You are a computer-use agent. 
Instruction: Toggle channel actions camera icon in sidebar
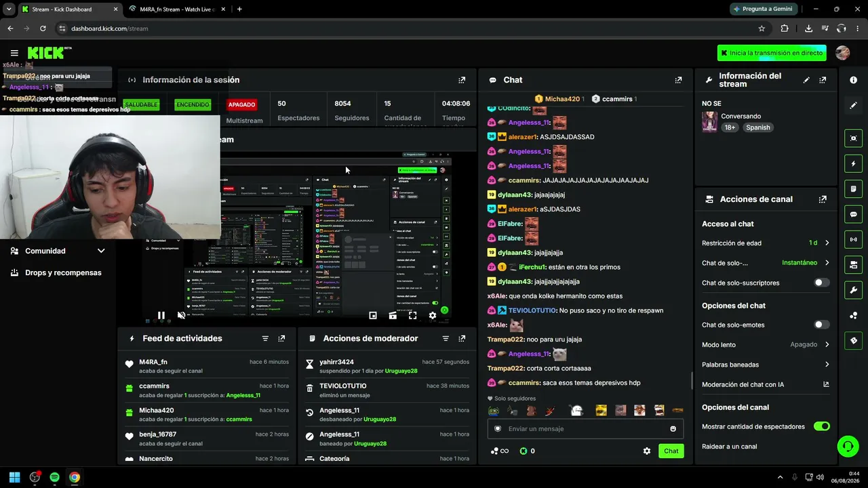pyautogui.click(x=854, y=264)
